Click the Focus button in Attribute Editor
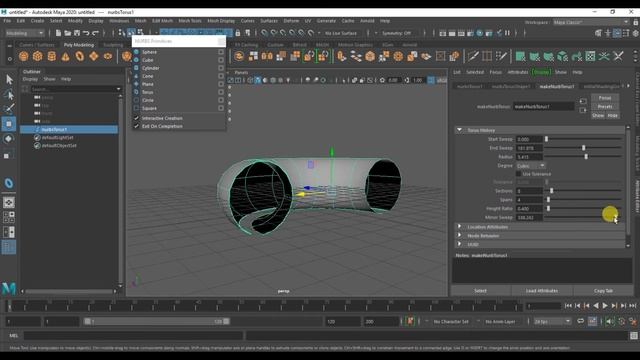 (605, 98)
